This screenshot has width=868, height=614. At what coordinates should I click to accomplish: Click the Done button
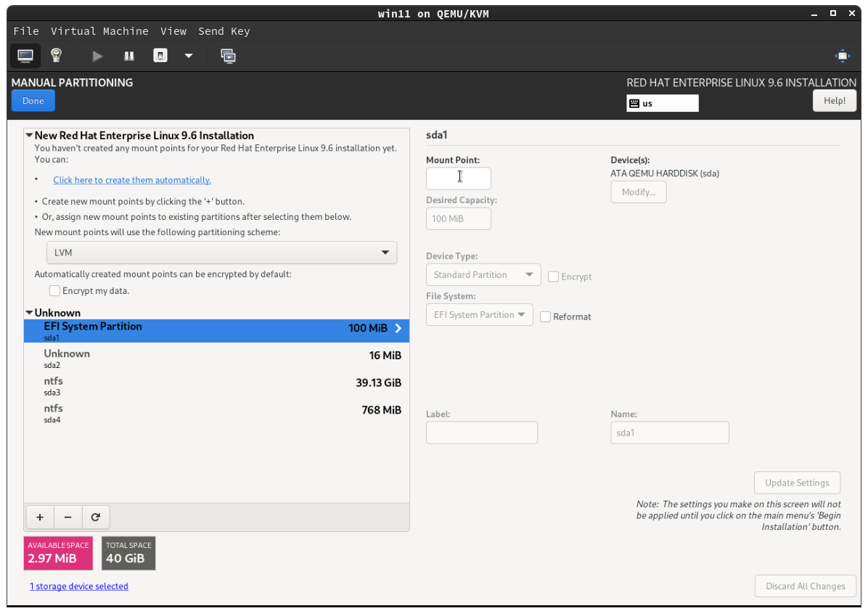pyautogui.click(x=33, y=101)
